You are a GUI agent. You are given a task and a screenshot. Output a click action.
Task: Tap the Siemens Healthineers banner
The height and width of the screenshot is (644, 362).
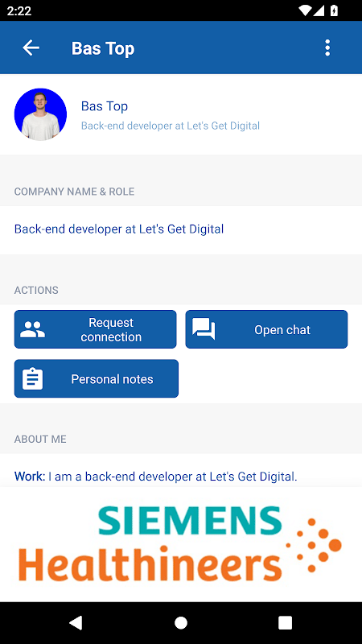click(181, 544)
